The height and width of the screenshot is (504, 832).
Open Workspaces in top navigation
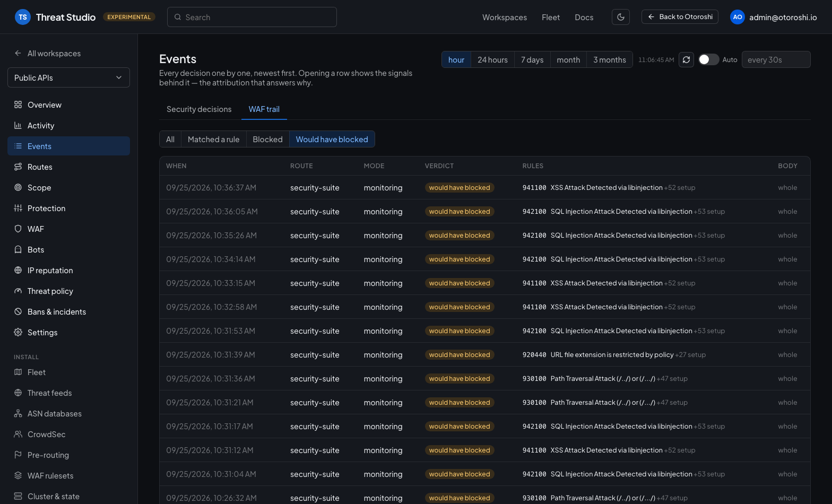click(505, 17)
